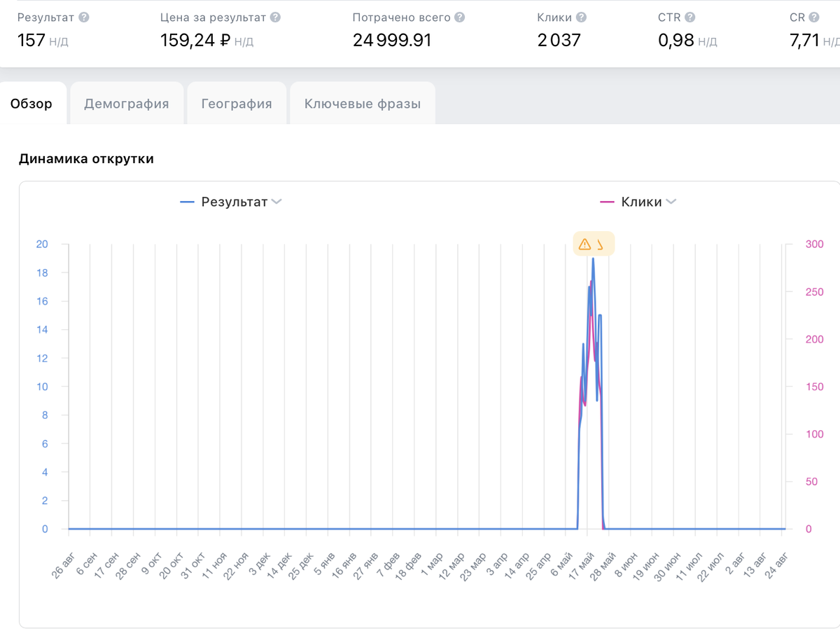Click help icon beside Клики metric
The height and width of the screenshot is (629, 840).
(x=581, y=18)
